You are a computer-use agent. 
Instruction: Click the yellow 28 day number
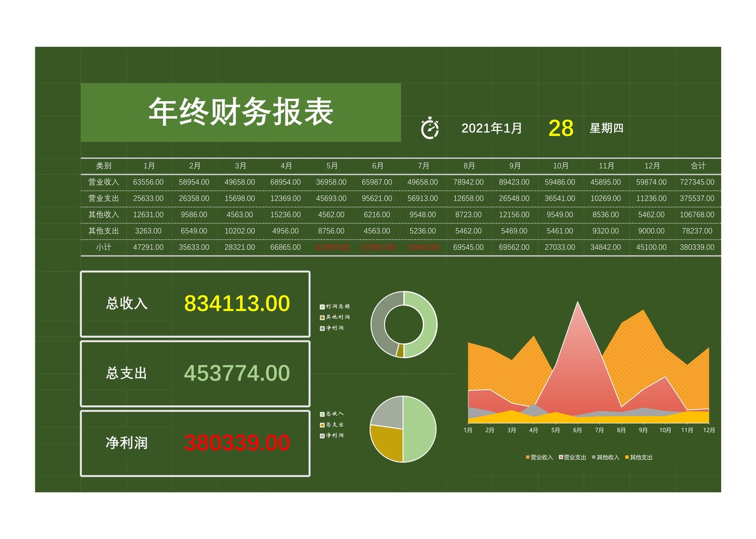561,126
